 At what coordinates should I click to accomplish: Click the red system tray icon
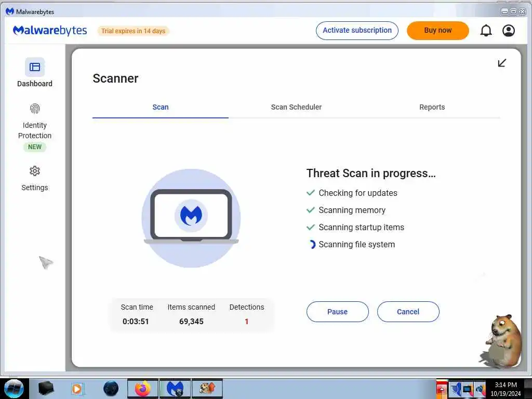[x=442, y=389]
